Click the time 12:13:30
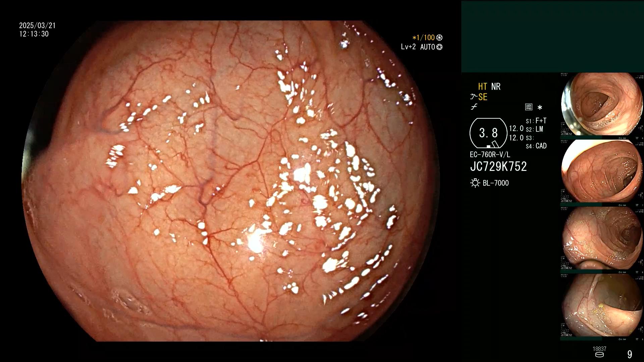 click(x=34, y=34)
